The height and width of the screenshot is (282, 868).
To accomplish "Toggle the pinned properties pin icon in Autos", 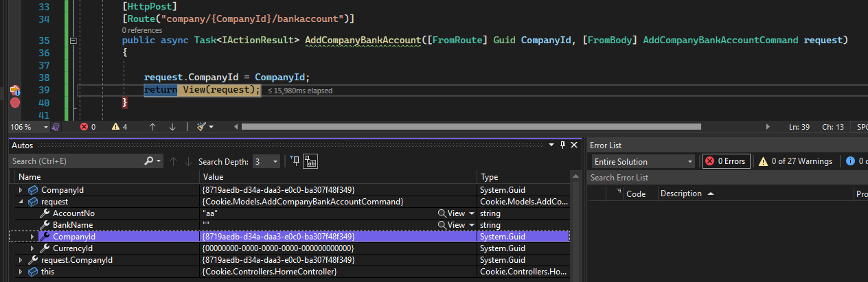I will click(x=295, y=161).
